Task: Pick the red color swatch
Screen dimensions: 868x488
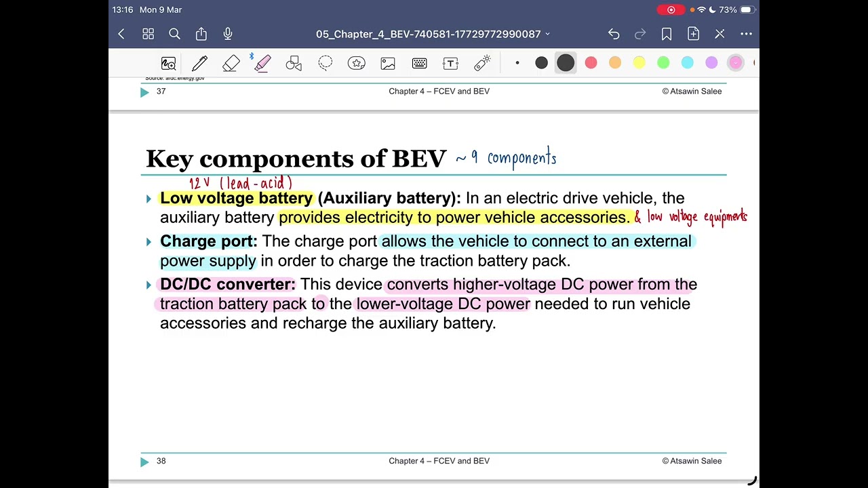Action: [x=591, y=63]
